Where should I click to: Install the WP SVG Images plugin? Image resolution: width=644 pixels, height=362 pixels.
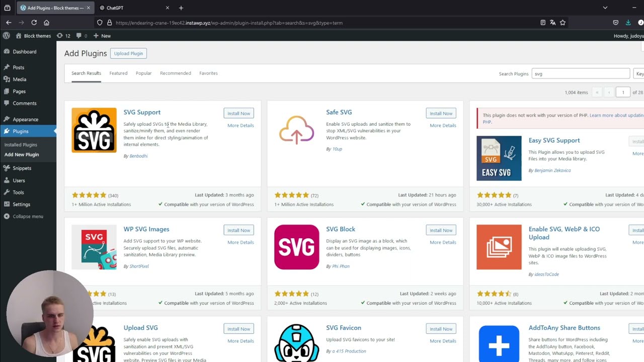tap(238, 230)
